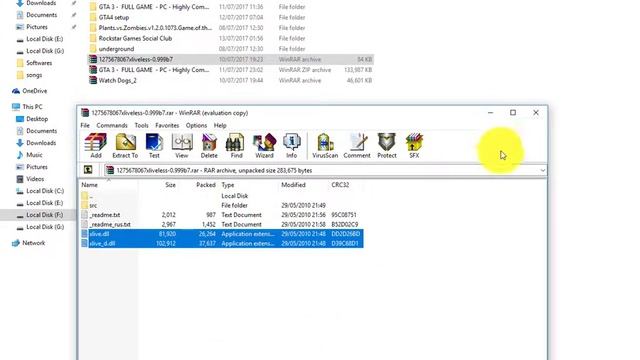Open the Commands menu
640x360 pixels.
[112, 125]
